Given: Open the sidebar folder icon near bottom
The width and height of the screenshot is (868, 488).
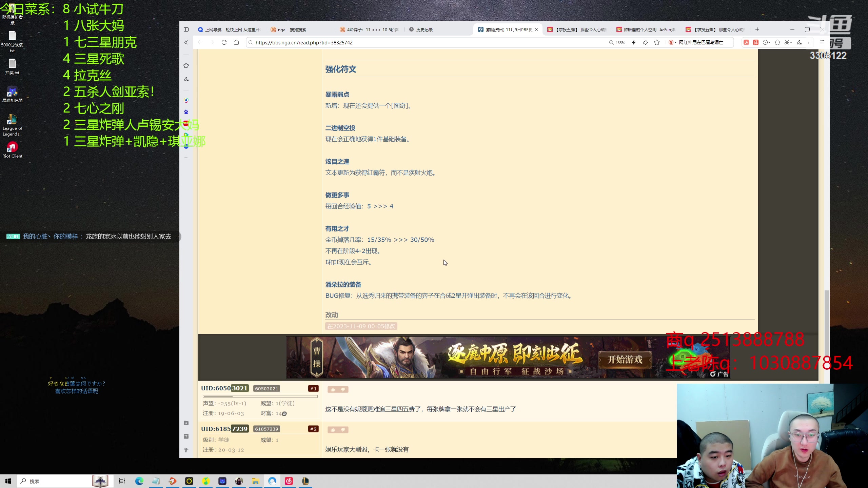Looking at the screenshot, I should point(186,423).
